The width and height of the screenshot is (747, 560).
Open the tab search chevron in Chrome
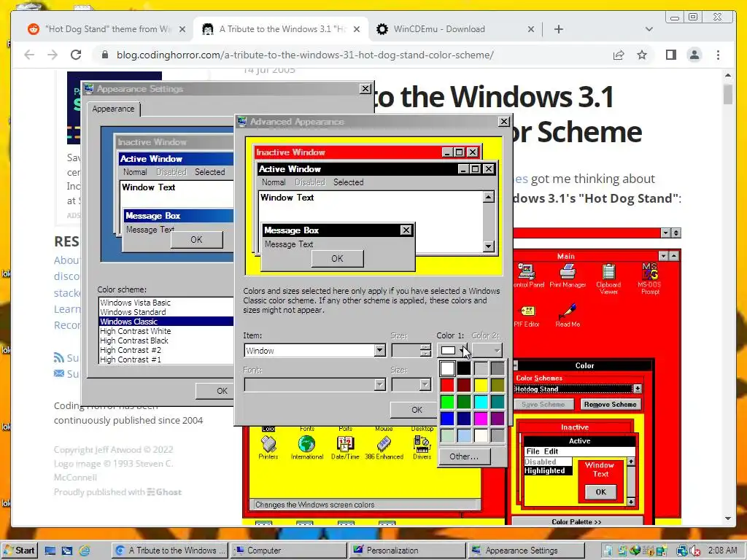[649, 29]
